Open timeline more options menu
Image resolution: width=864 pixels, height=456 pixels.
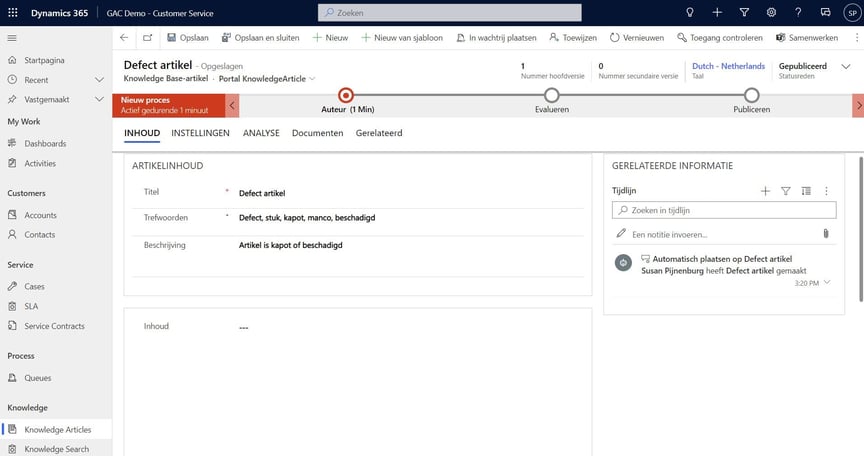826,191
